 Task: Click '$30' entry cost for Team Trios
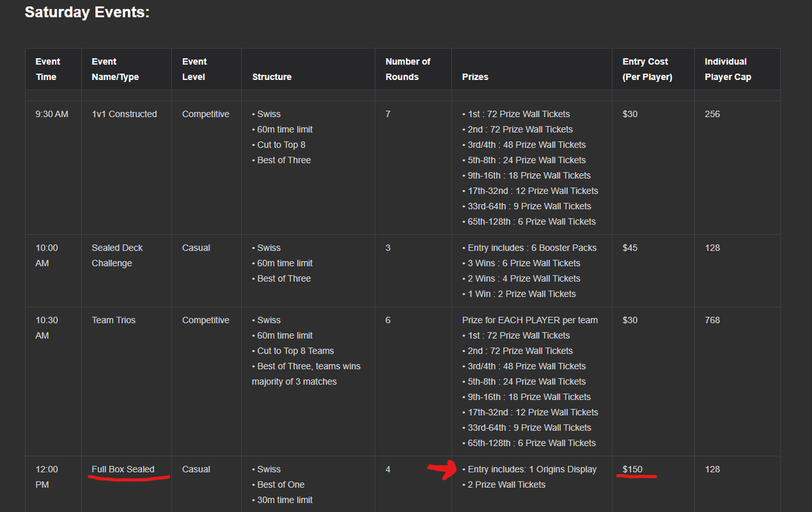click(x=630, y=320)
